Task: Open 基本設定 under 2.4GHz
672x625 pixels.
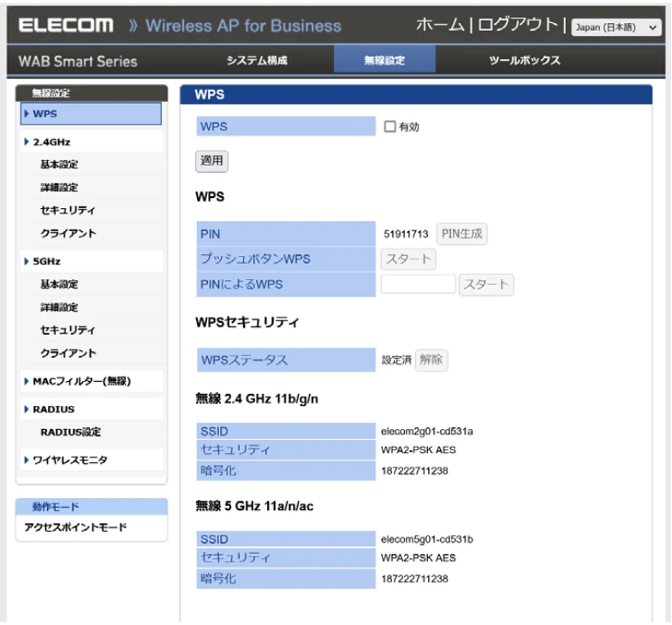Action: coord(59,164)
